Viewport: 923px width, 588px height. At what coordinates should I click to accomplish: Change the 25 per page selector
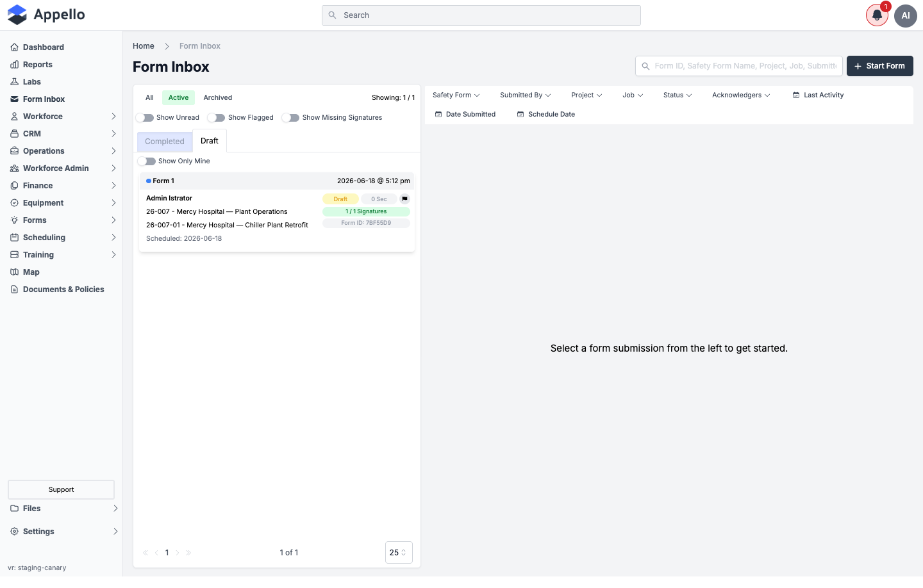coord(399,553)
